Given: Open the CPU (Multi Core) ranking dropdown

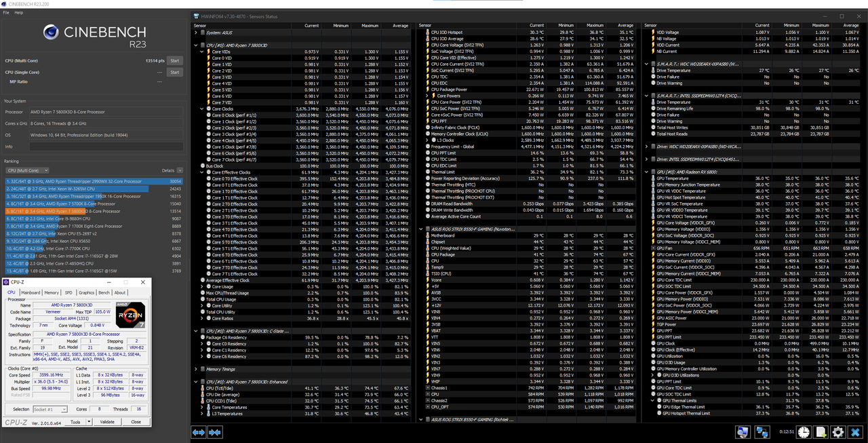Looking at the screenshot, I should 27,170.
